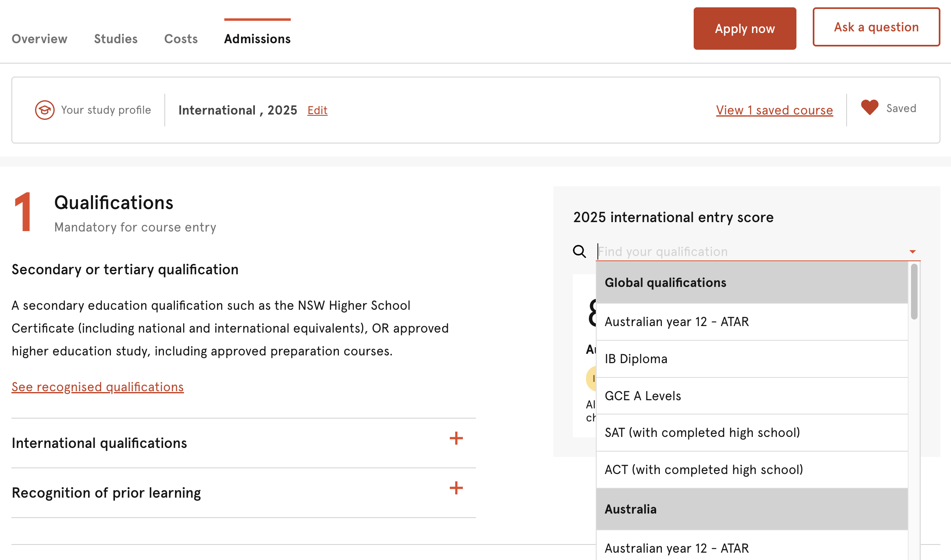Click the Apply now button
This screenshot has width=951, height=560.
click(745, 29)
